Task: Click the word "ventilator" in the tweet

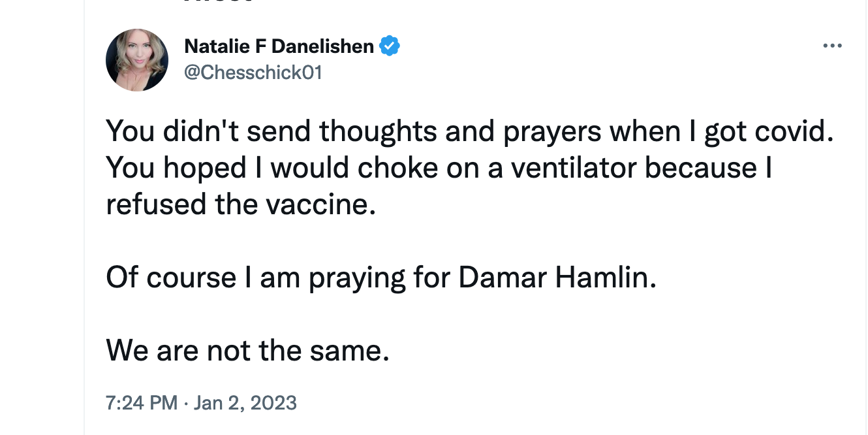Action: (574, 169)
